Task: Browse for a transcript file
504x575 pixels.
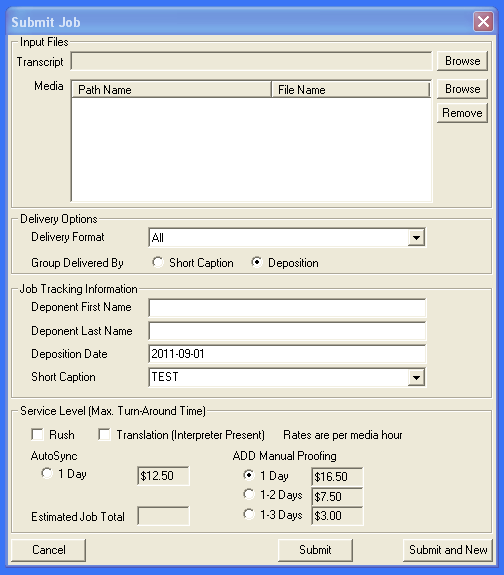Action: 462,61
